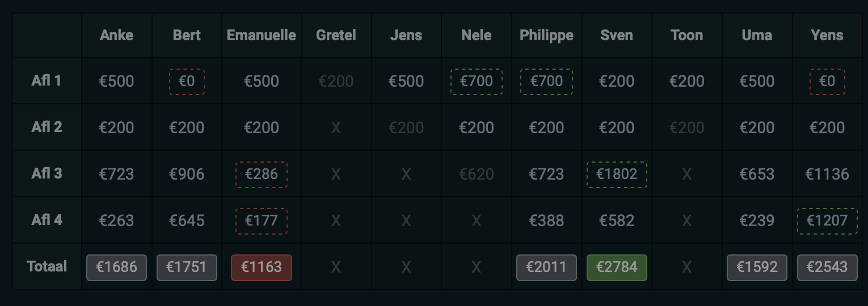Select Anke's total badge €1686

tap(116, 267)
